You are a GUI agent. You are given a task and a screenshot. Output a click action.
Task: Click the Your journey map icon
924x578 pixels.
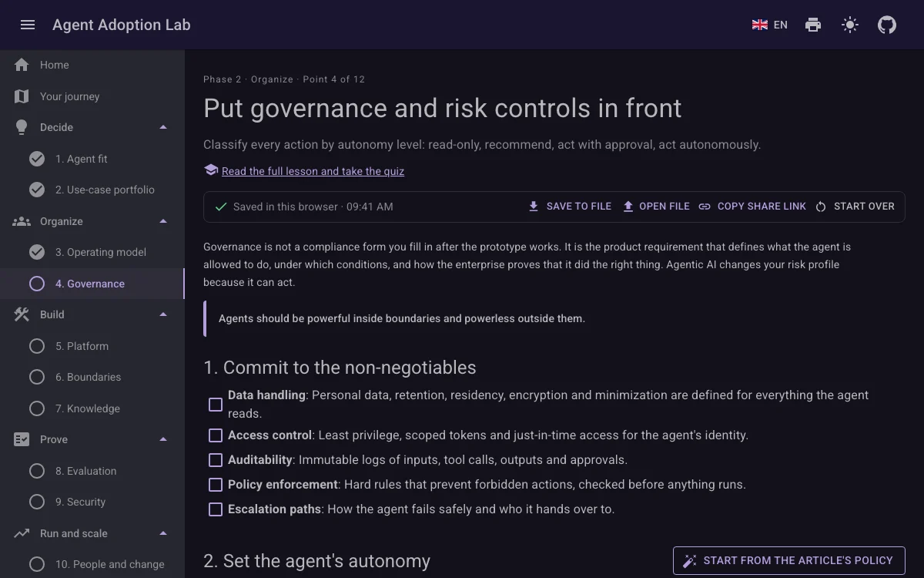pyautogui.click(x=22, y=96)
